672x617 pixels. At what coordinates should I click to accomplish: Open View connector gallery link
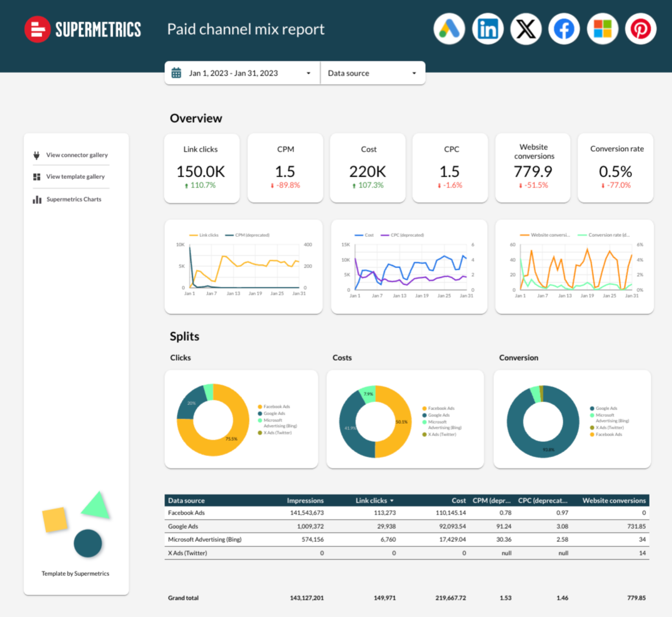[x=77, y=155]
